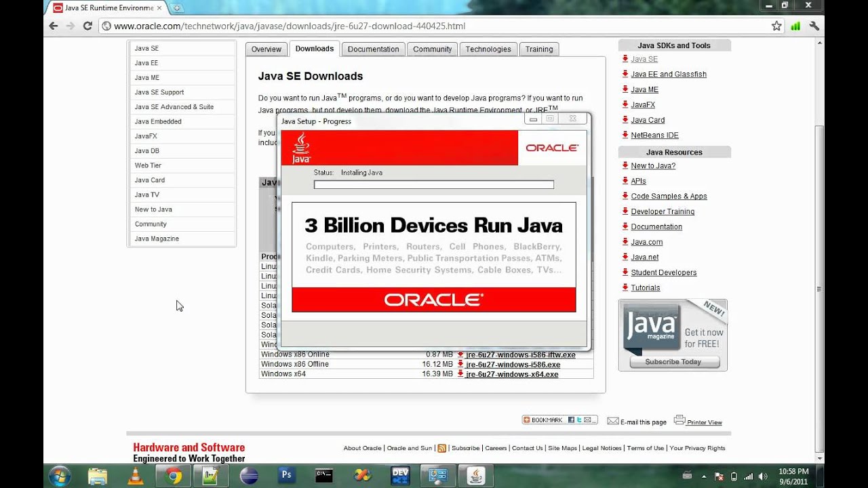Screen dimensions: 868x488
Task: Open Dev-C++ from the taskbar
Action: (400, 476)
